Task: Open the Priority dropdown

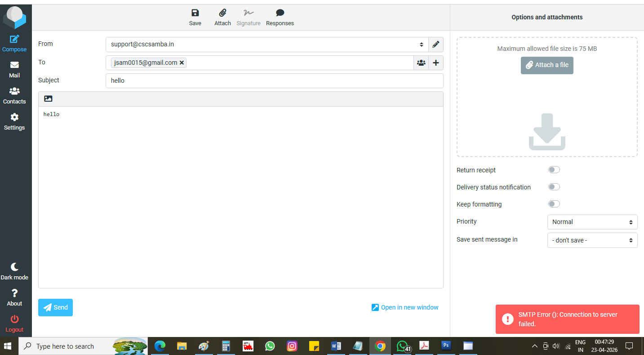Action: 592,222
